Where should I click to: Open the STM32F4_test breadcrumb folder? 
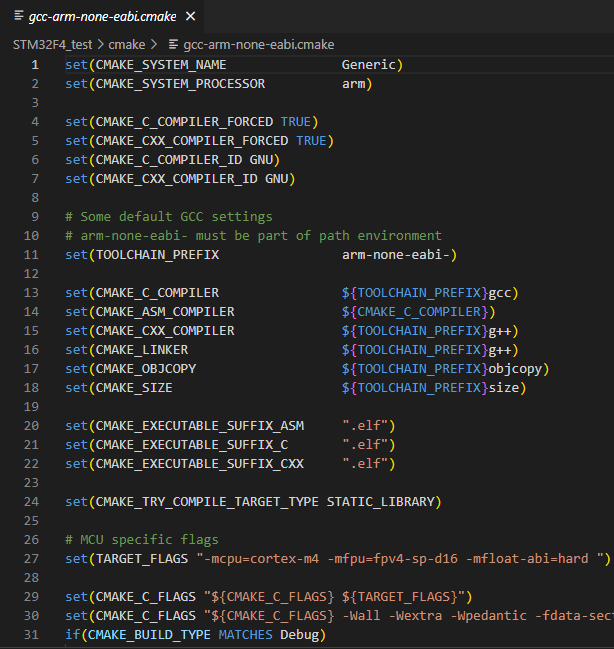point(53,45)
